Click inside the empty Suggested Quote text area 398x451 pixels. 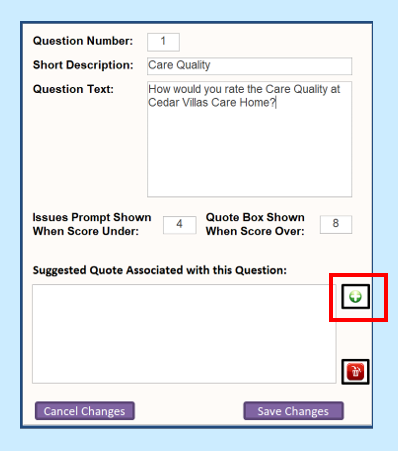click(184, 334)
